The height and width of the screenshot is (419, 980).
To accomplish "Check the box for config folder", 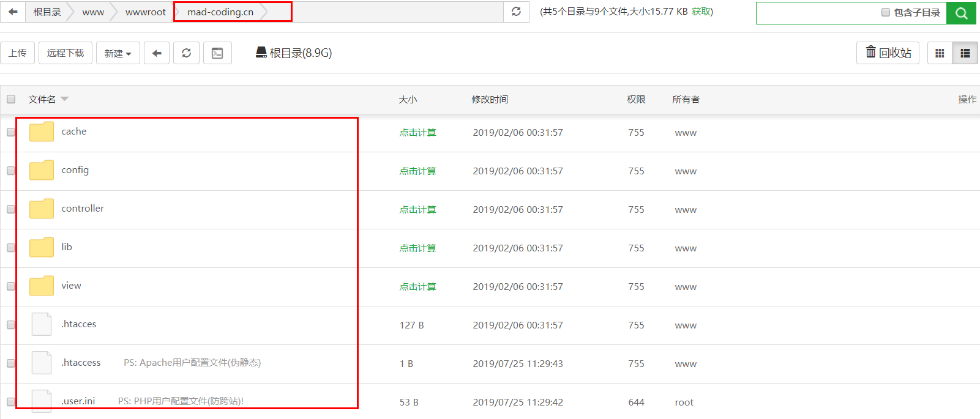I will click(x=11, y=171).
